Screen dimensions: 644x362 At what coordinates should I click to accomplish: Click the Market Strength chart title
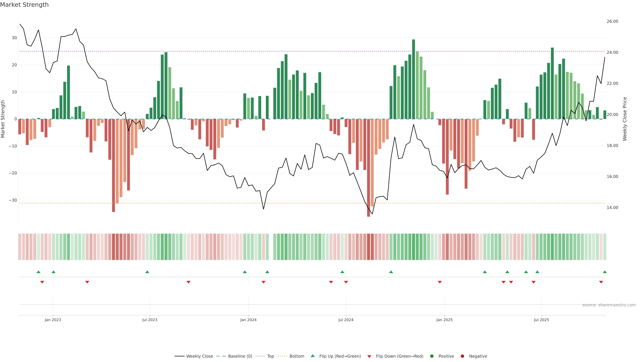(24, 5)
